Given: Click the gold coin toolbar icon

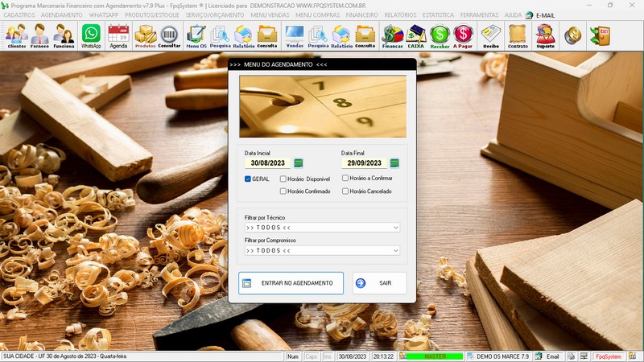Looking at the screenshot, I should pyautogui.click(x=572, y=35).
